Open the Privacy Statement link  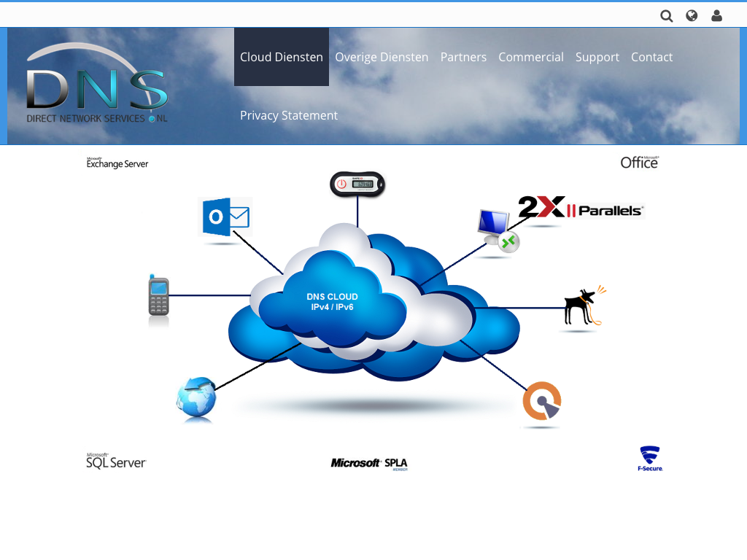[x=289, y=115]
